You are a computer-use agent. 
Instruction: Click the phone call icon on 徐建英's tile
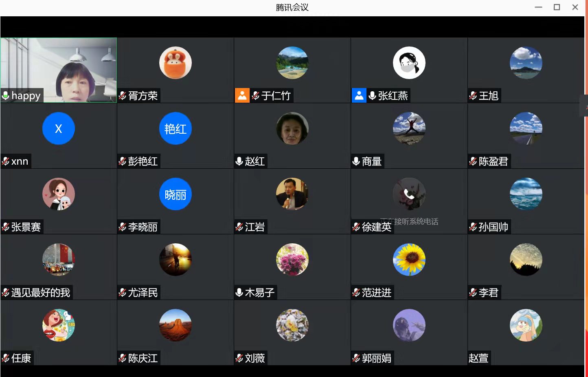[x=409, y=194]
